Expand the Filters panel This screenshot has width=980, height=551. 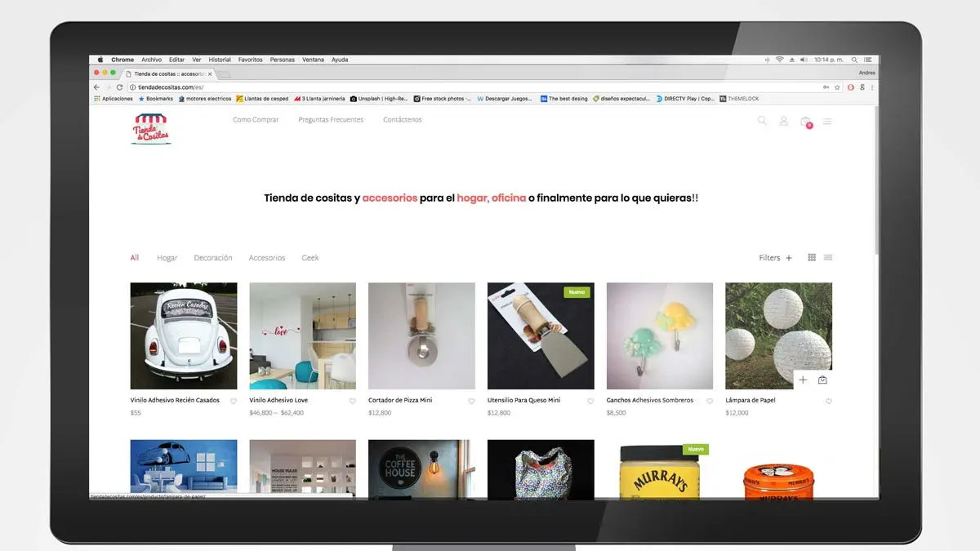(x=775, y=258)
